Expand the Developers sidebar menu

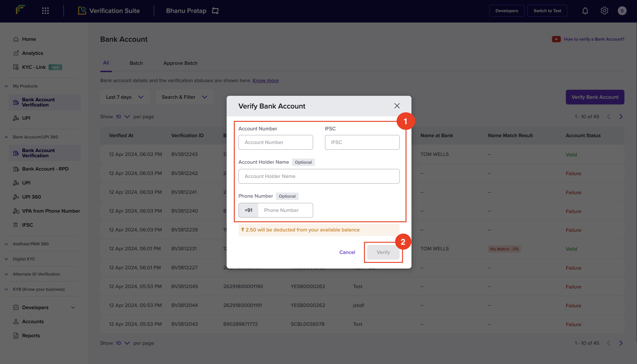click(73, 308)
